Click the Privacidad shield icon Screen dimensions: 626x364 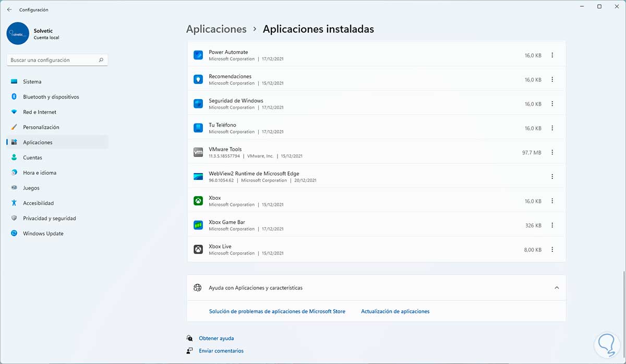point(14,219)
